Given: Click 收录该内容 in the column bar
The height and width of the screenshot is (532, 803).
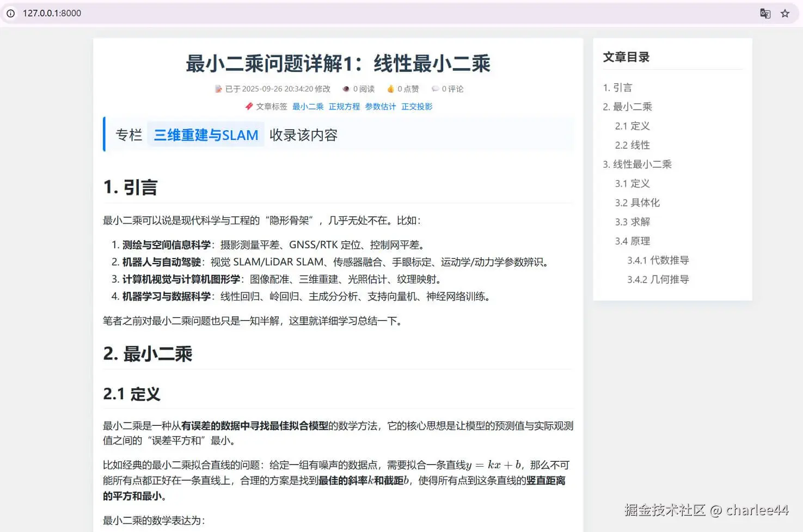Looking at the screenshot, I should (x=303, y=134).
